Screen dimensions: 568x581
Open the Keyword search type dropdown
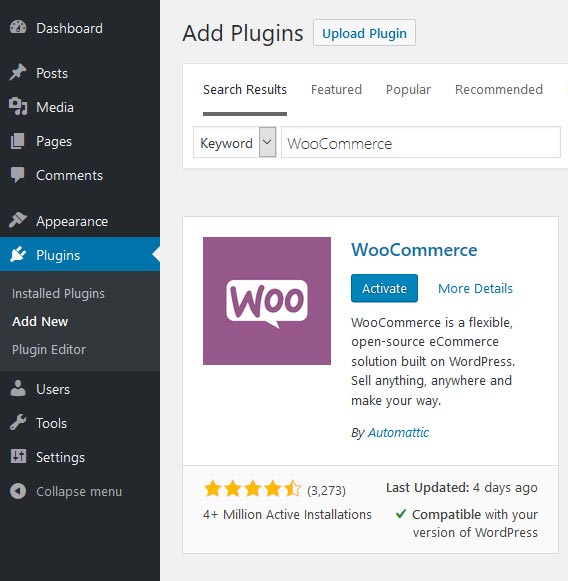[235, 142]
